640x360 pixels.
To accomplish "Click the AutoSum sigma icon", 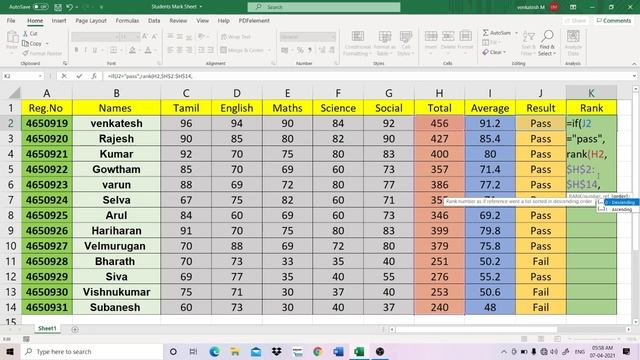I will pos(485,33).
